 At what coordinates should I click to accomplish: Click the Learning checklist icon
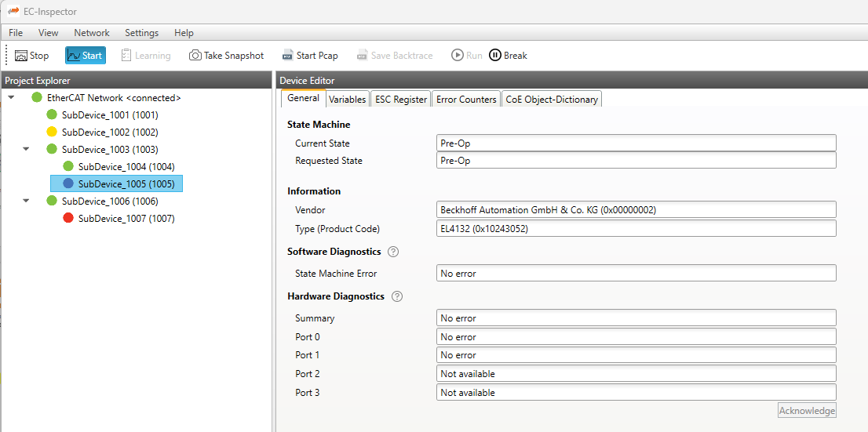(x=126, y=56)
